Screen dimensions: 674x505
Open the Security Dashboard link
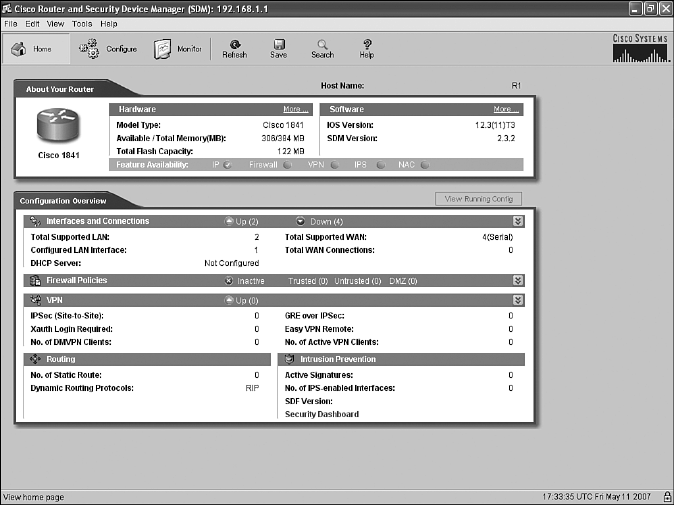[x=322, y=414]
